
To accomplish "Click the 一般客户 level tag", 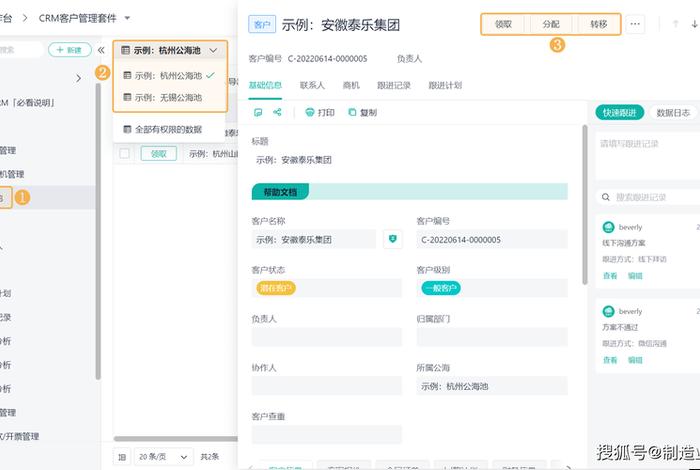I will click(441, 288).
